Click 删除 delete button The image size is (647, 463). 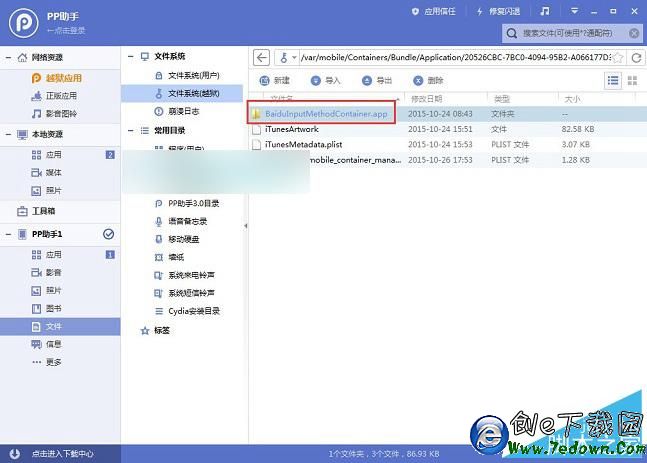[x=428, y=80]
